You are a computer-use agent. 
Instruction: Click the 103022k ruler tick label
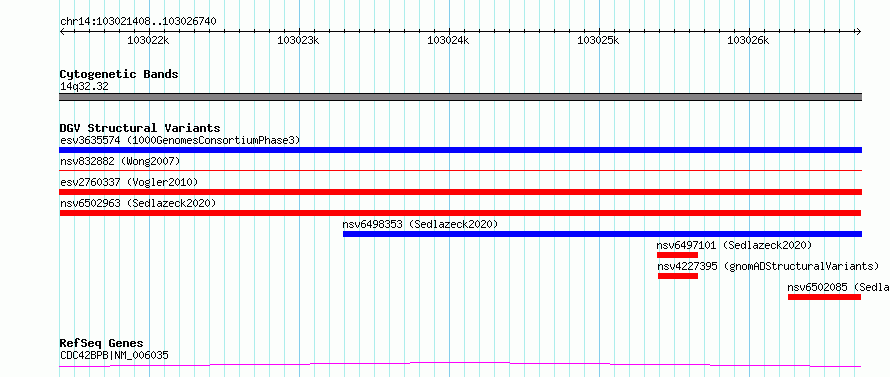[x=148, y=40]
